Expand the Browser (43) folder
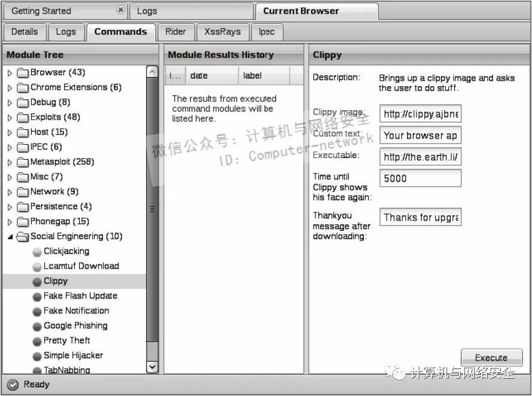Image resolution: width=532 pixels, height=396 pixels. (10, 73)
